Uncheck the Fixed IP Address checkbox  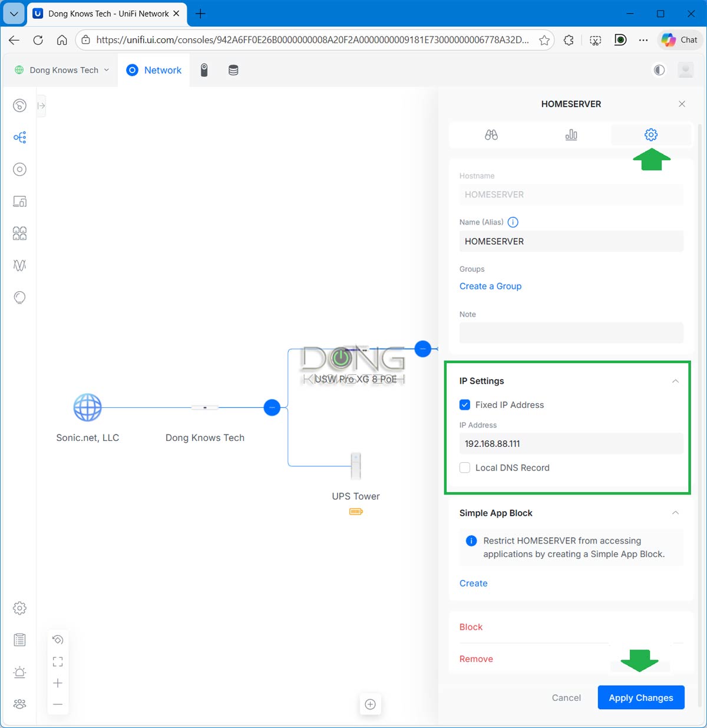point(465,404)
